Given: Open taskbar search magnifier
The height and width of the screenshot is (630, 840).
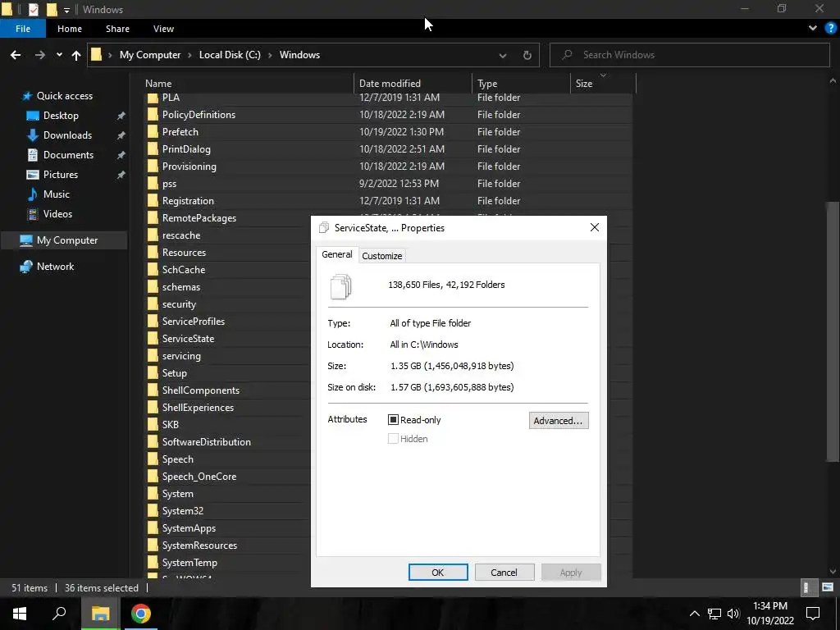Looking at the screenshot, I should click(59, 614).
